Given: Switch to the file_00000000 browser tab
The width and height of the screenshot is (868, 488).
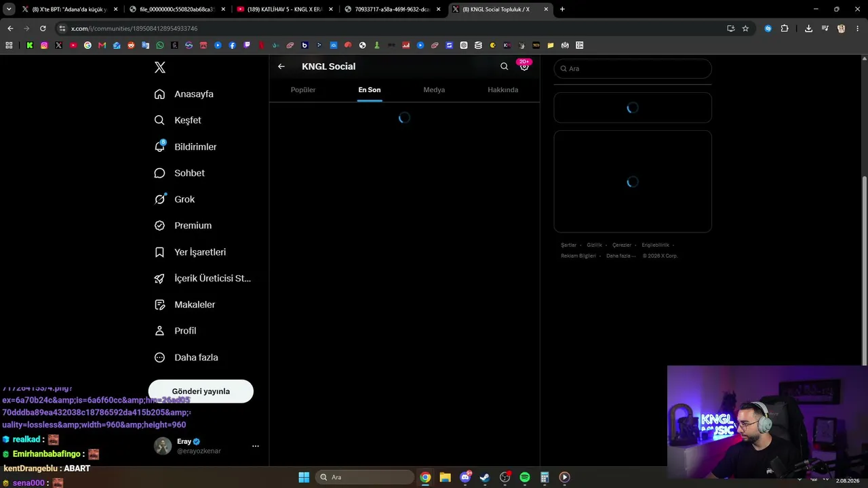Looking at the screenshot, I should click(x=177, y=9).
